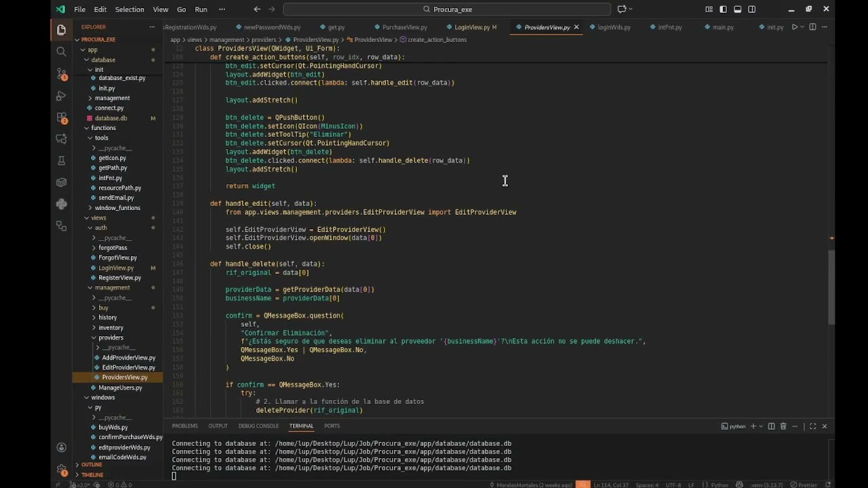This screenshot has width=868, height=488.
Task: Split the editor to the right
Action: 812,27
